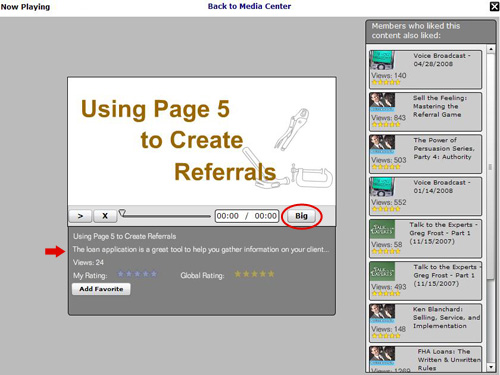Click the video slide titled Using Page 5

click(x=202, y=141)
